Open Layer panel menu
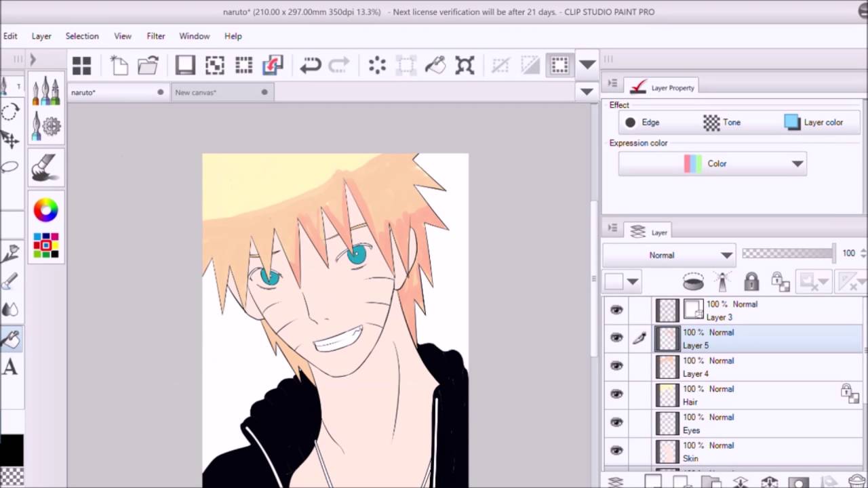 (612, 228)
